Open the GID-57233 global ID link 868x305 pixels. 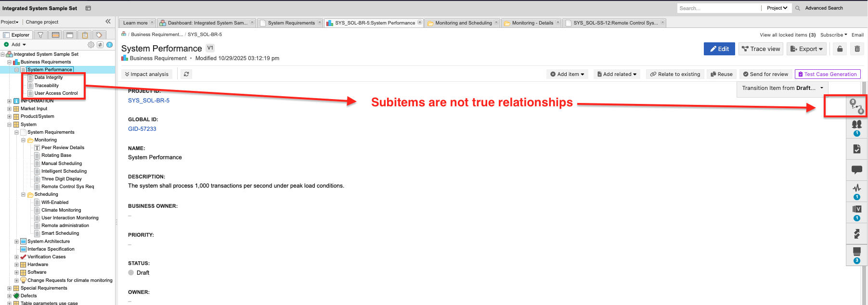142,129
